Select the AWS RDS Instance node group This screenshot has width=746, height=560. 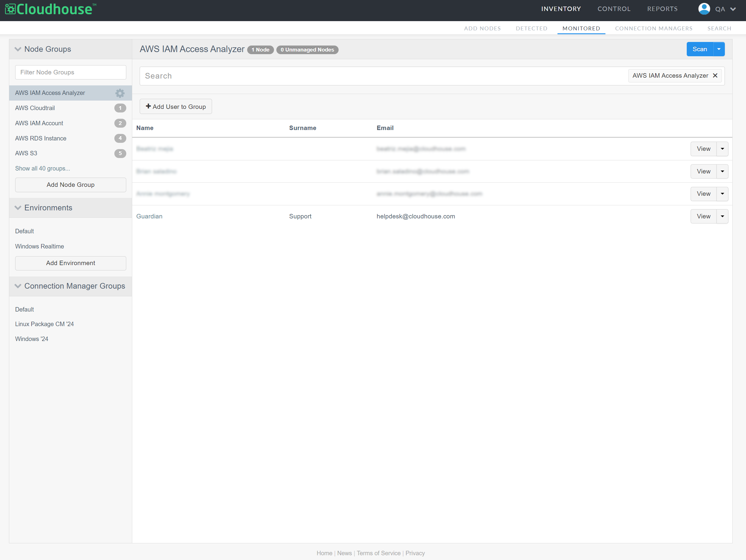pos(41,138)
